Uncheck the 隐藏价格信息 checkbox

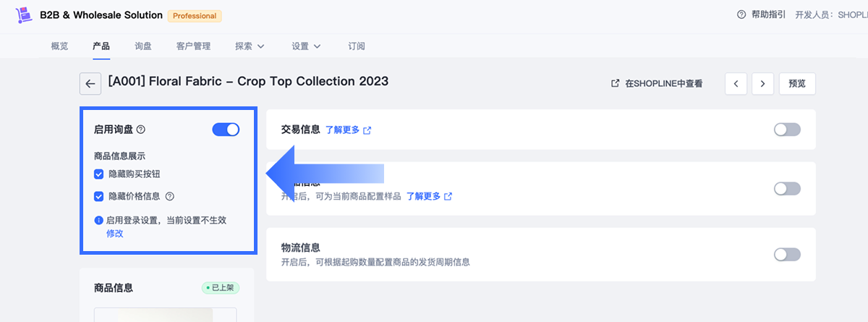tap(98, 196)
